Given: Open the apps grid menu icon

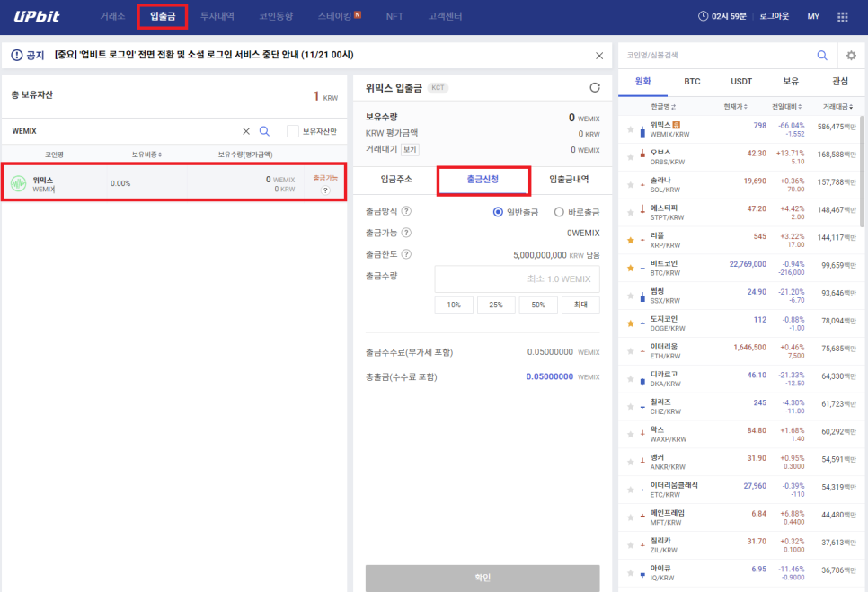Looking at the screenshot, I should click(843, 16).
